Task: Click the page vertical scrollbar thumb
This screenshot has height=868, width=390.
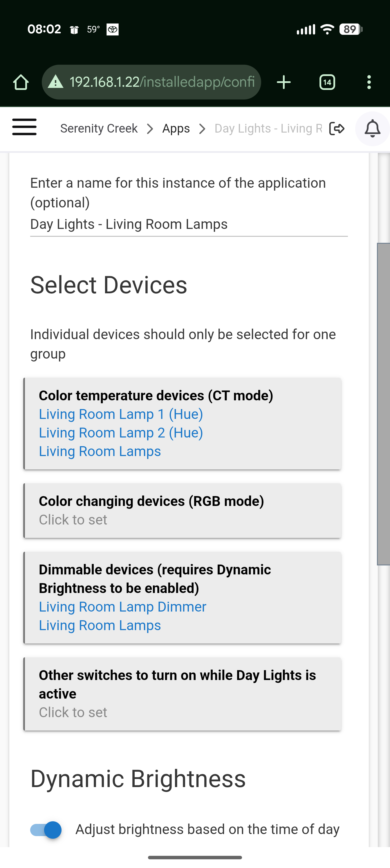Action: point(383,404)
